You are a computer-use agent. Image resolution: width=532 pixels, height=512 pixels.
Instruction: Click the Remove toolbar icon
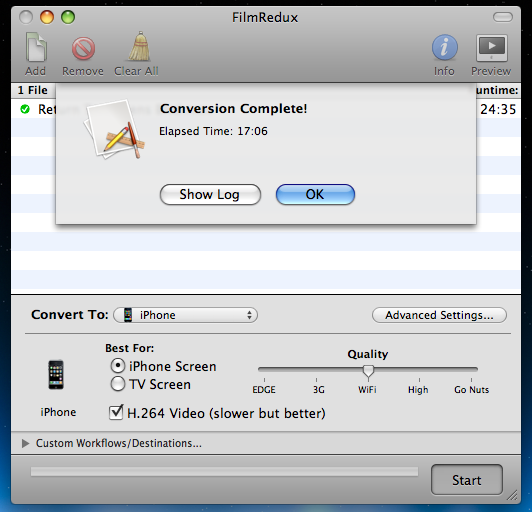[x=83, y=49]
